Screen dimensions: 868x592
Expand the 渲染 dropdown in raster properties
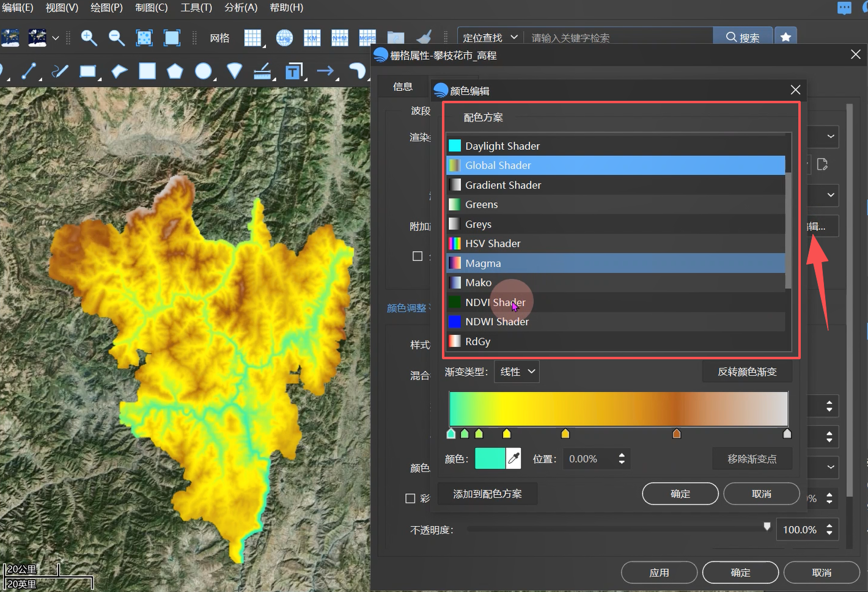point(831,136)
